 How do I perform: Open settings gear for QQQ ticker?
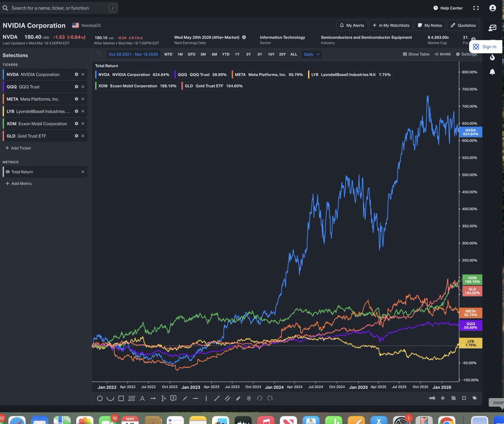[76, 86]
